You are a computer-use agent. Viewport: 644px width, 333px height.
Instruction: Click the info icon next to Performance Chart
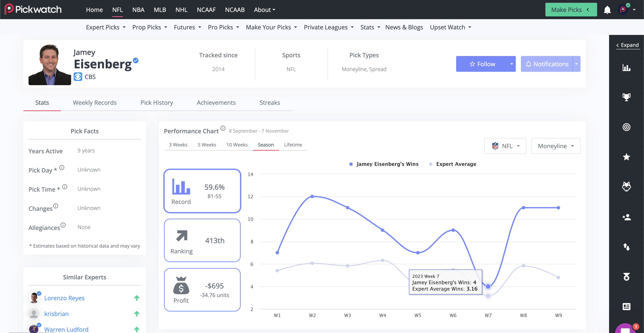(x=223, y=128)
